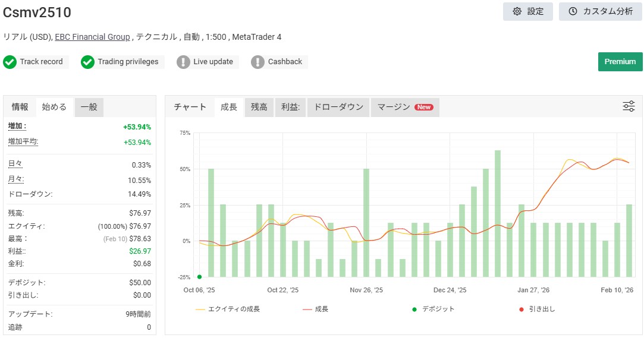Click the chart filter sliders icon
The height and width of the screenshot is (344, 644).
pos(629,106)
